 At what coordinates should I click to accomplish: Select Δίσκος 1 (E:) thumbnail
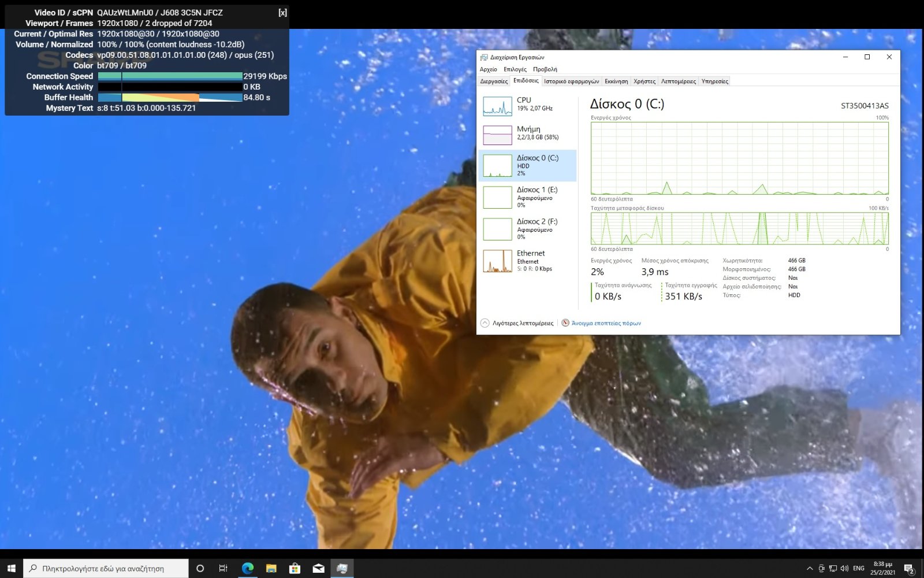click(497, 197)
